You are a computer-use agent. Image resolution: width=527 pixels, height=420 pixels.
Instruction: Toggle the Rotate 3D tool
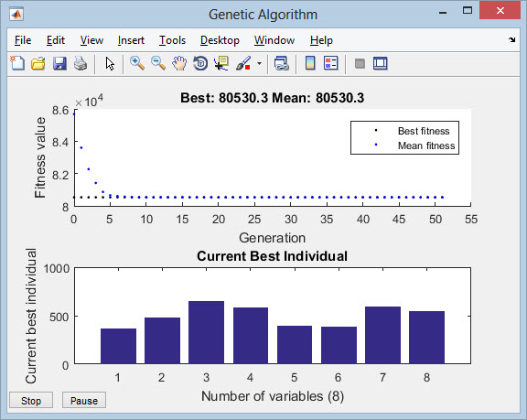tap(200, 63)
